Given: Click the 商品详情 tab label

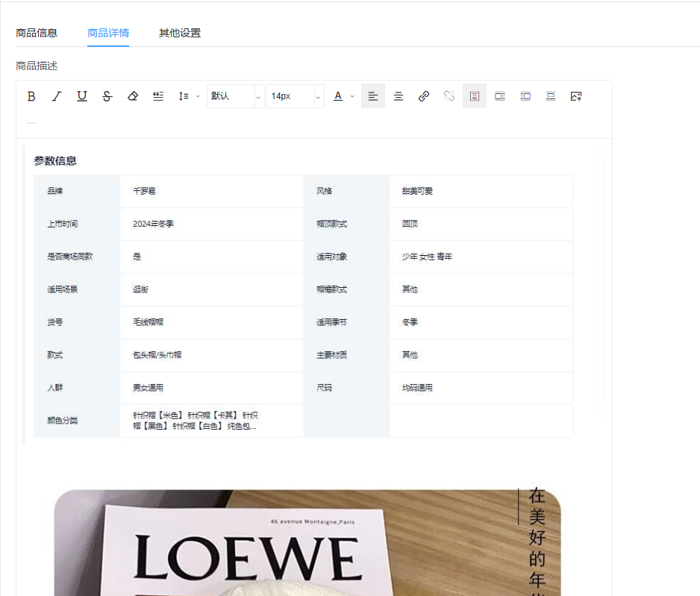Looking at the screenshot, I should (x=108, y=33).
